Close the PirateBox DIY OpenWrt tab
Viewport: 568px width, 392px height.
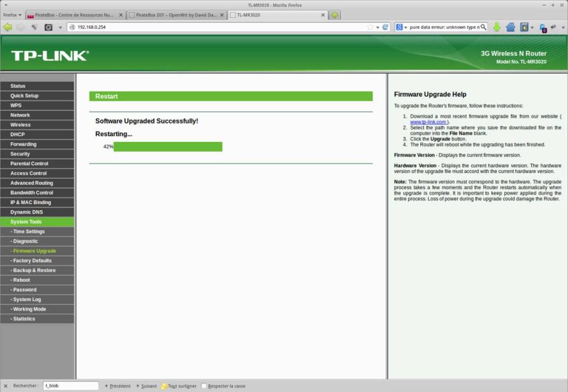point(222,15)
